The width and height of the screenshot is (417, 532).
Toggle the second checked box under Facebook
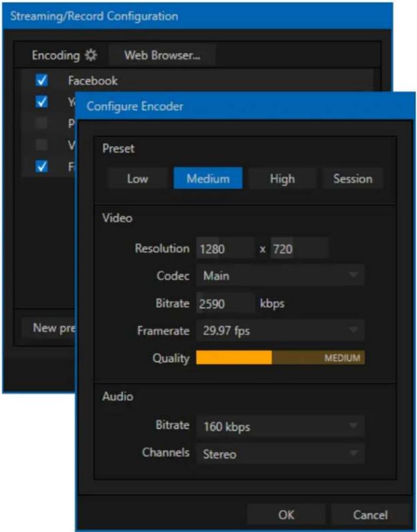(41, 101)
